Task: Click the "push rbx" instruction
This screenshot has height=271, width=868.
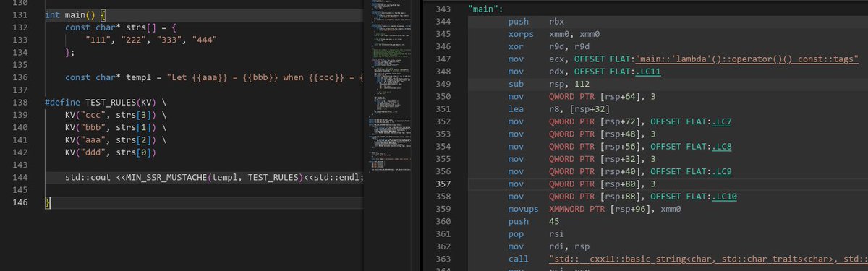Action: point(537,22)
